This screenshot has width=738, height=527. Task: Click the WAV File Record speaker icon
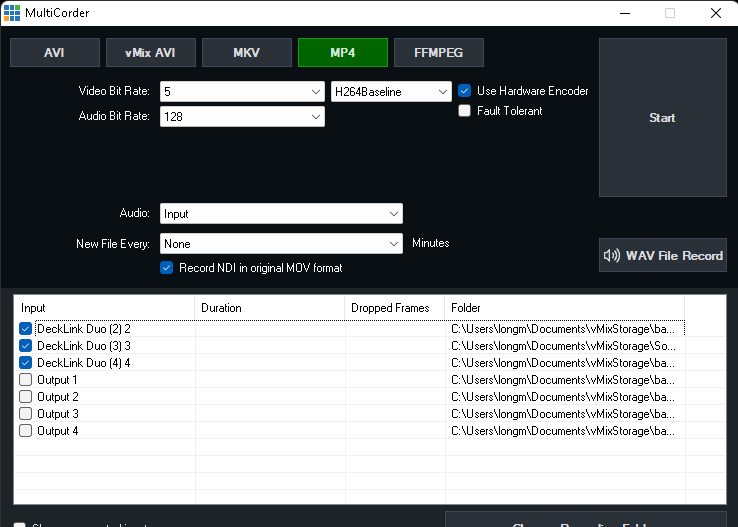click(612, 256)
